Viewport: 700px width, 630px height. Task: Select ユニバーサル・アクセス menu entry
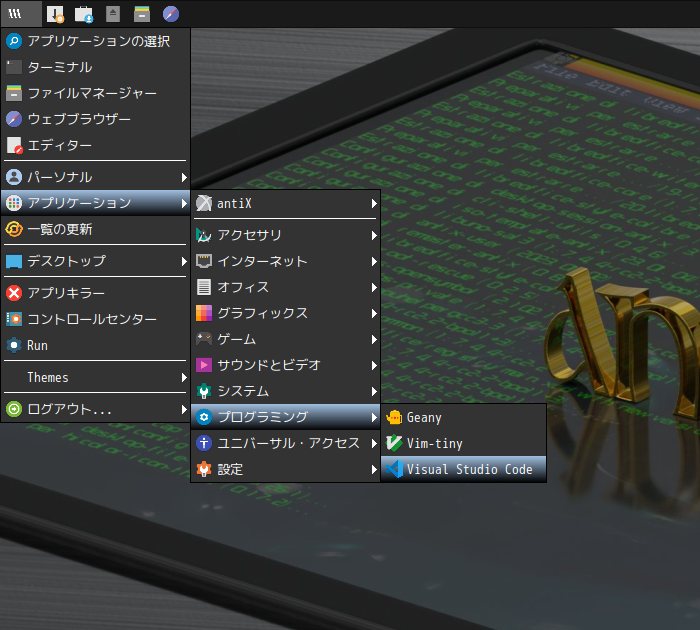coord(286,443)
